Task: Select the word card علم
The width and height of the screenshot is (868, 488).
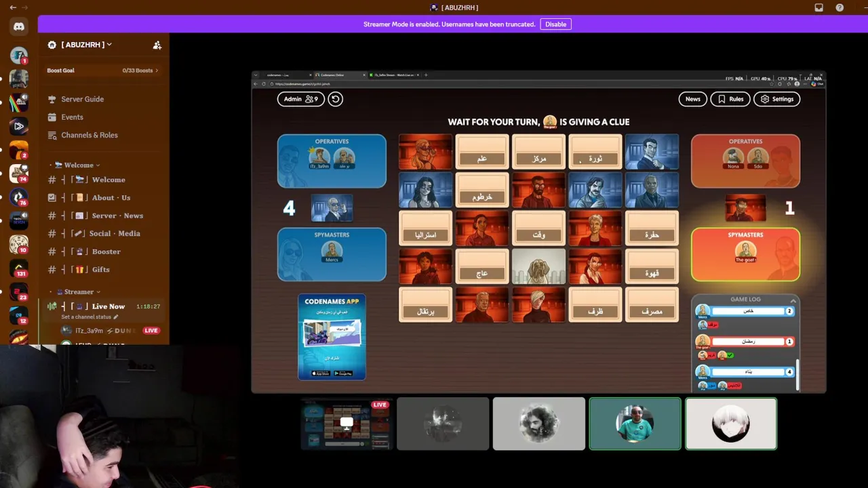Action: [x=482, y=152]
